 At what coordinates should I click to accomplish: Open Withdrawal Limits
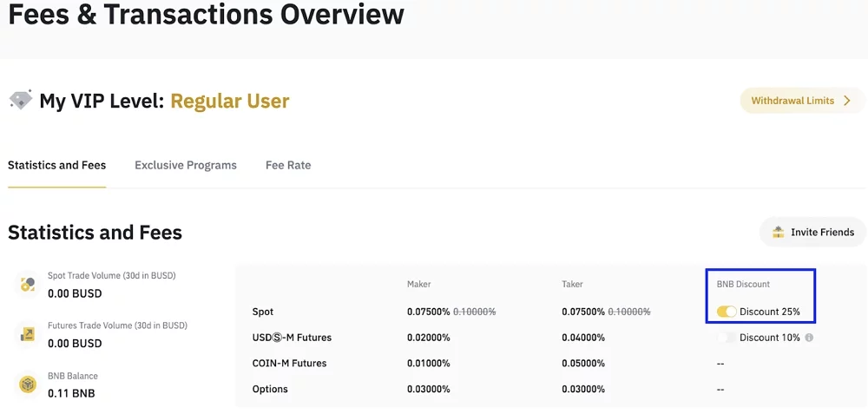pyautogui.click(x=801, y=101)
